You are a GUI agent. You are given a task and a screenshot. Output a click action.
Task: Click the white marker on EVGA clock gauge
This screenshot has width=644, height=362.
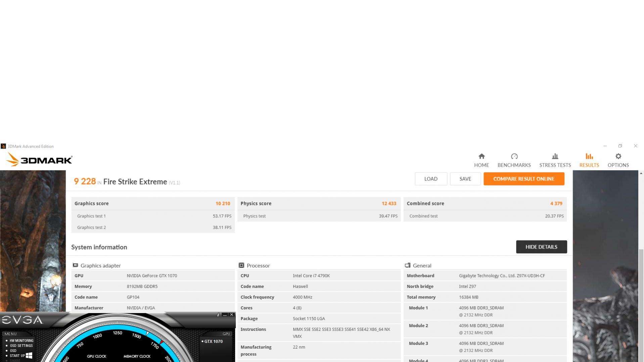147,333
